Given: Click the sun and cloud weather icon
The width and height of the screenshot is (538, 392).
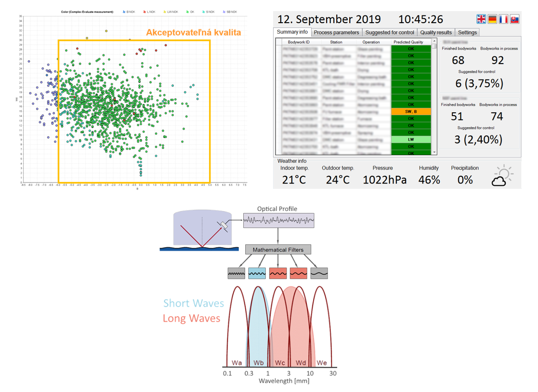Looking at the screenshot, I should [502, 176].
